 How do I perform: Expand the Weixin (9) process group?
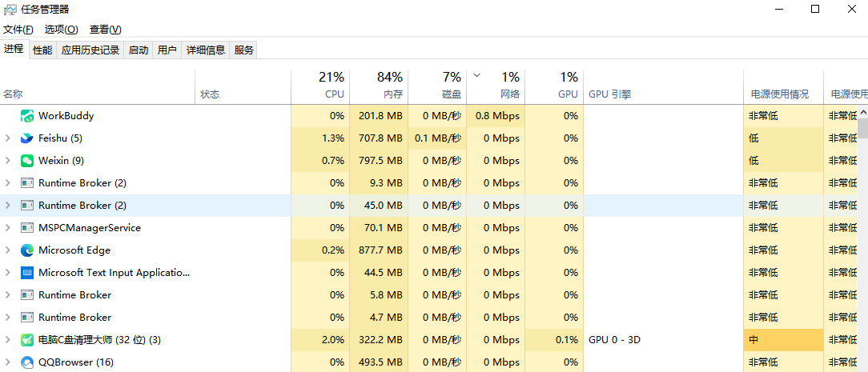8,161
